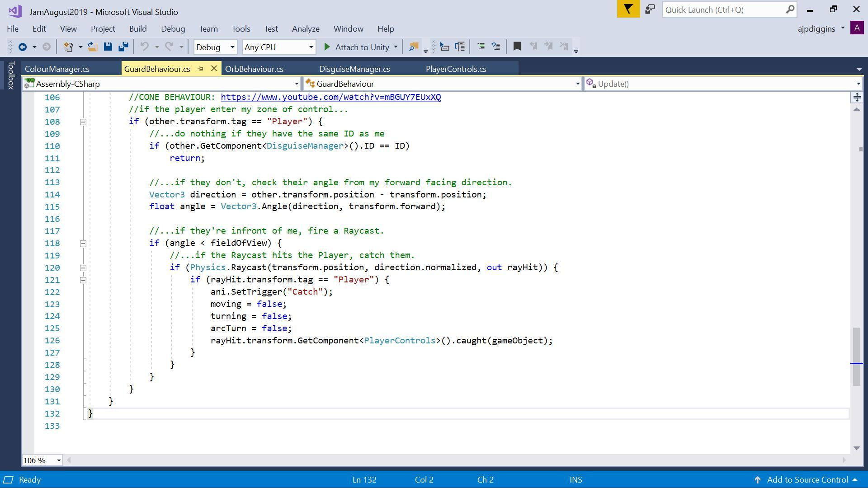
Task: Open the ajpdiggins account dropdown
Action: coord(821,28)
